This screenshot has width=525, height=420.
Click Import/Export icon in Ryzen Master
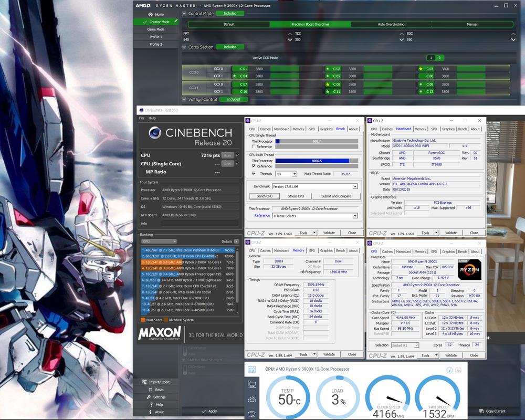[x=144, y=382]
